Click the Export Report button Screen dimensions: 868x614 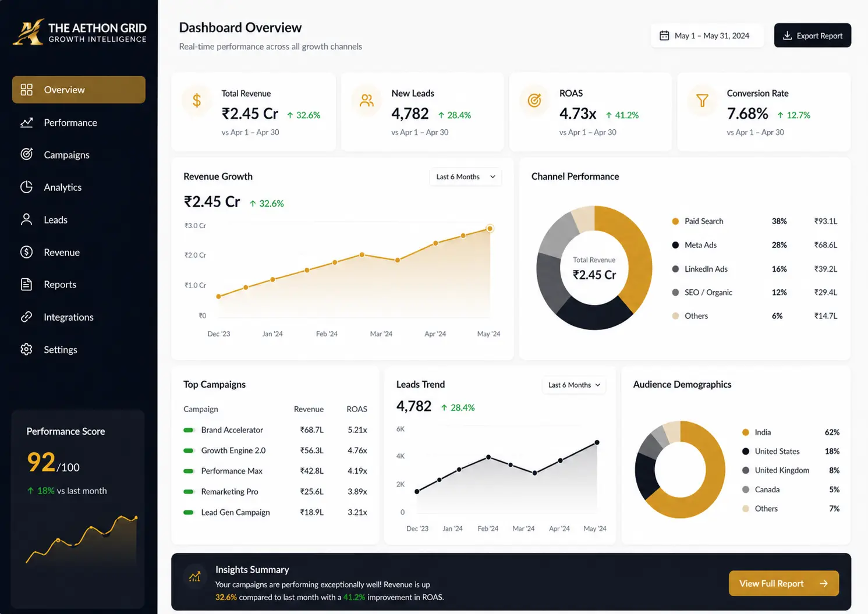click(x=813, y=36)
